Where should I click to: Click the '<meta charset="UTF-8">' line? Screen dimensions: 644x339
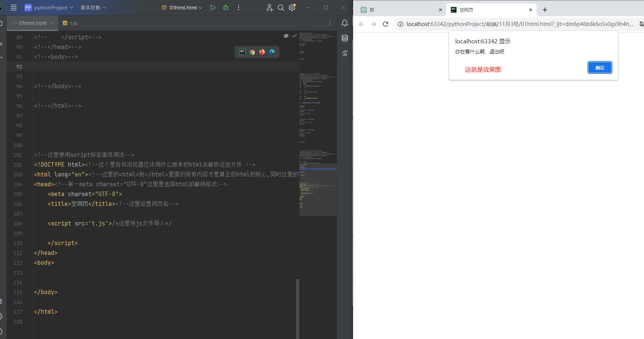85,194
